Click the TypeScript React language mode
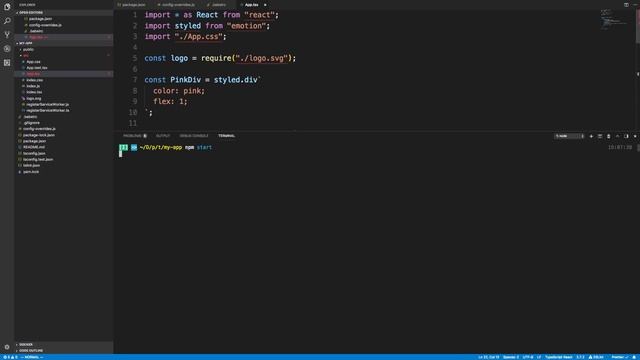640x360 pixels. click(x=559, y=357)
